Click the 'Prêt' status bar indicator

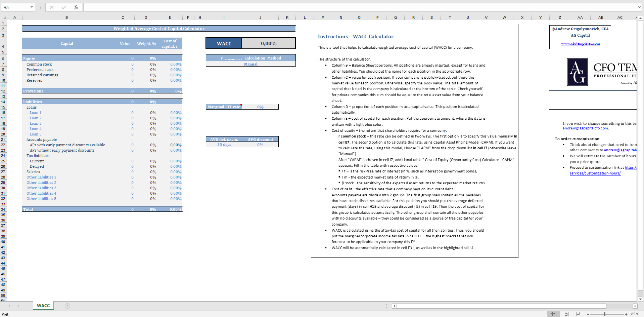tap(5, 314)
